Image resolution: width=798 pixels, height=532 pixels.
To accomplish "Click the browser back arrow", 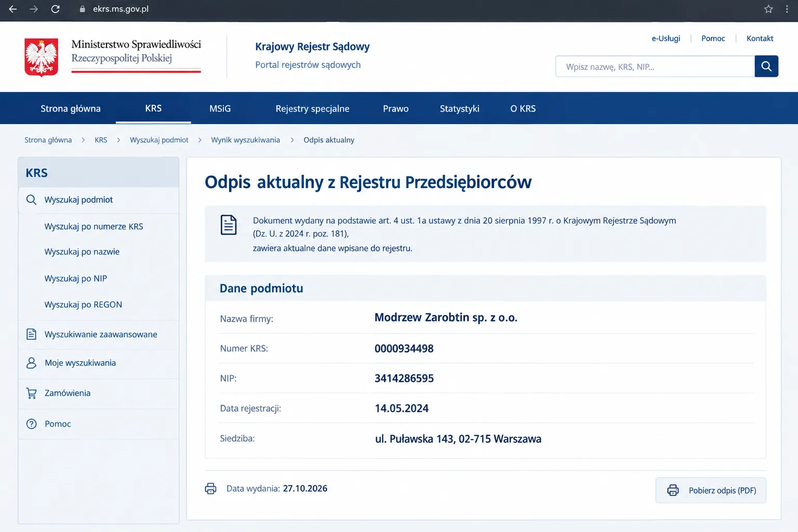I will pos(13,9).
